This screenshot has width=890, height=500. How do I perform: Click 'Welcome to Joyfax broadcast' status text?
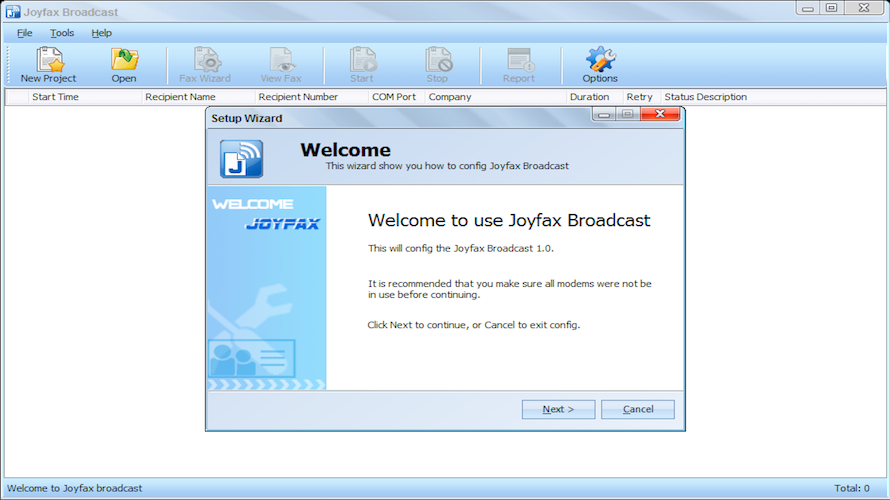(x=74, y=488)
